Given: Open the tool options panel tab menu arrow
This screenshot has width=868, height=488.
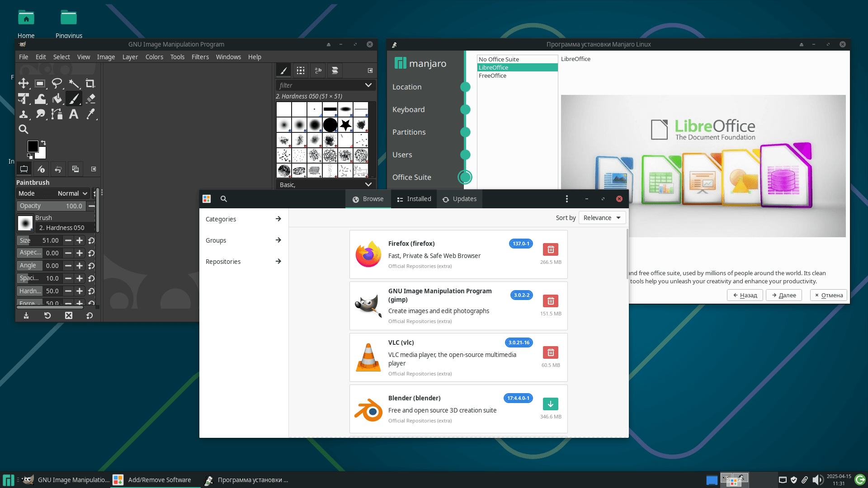Looking at the screenshot, I should click(94, 169).
